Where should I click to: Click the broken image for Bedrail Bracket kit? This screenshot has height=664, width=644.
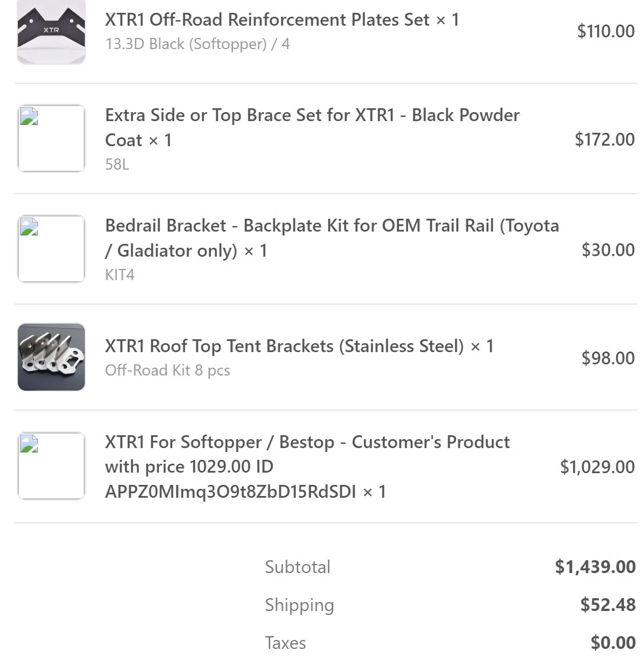pyautogui.click(x=51, y=248)
